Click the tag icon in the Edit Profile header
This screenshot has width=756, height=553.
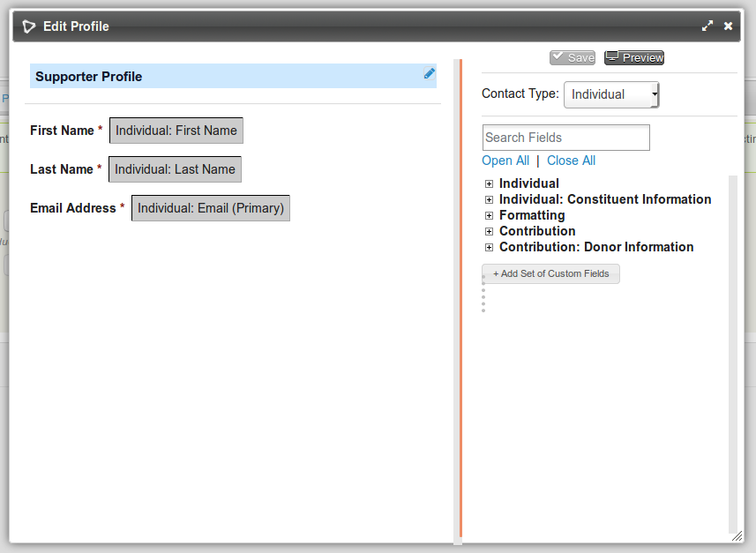click(x=28, y=26)
